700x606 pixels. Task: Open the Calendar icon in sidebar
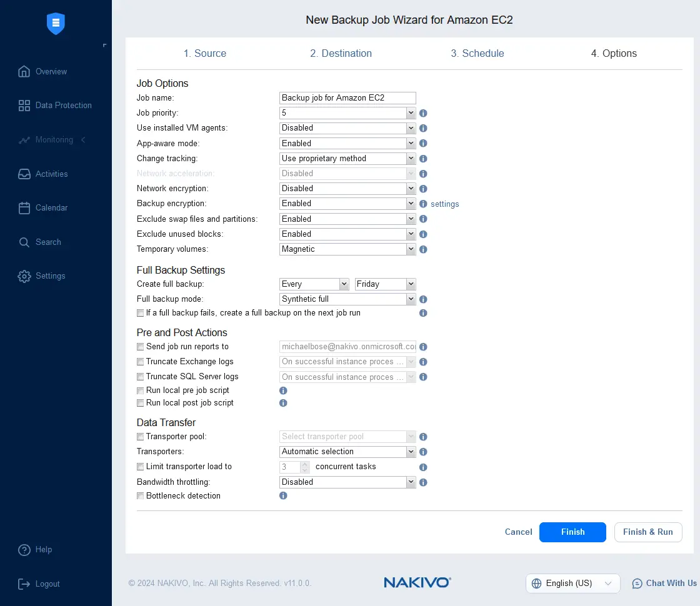[24, 208]
